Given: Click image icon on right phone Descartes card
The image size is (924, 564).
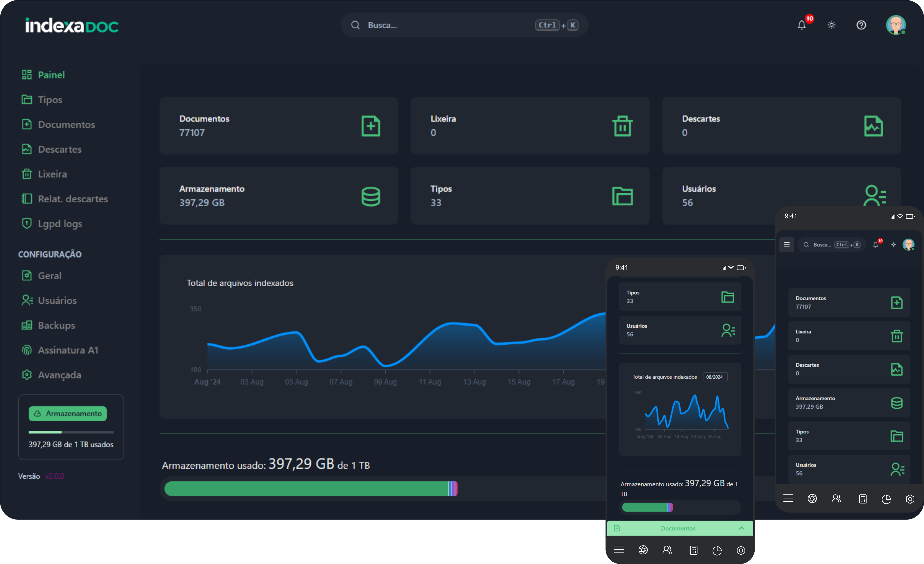Looking at the screenshot, I should point(897,369).
